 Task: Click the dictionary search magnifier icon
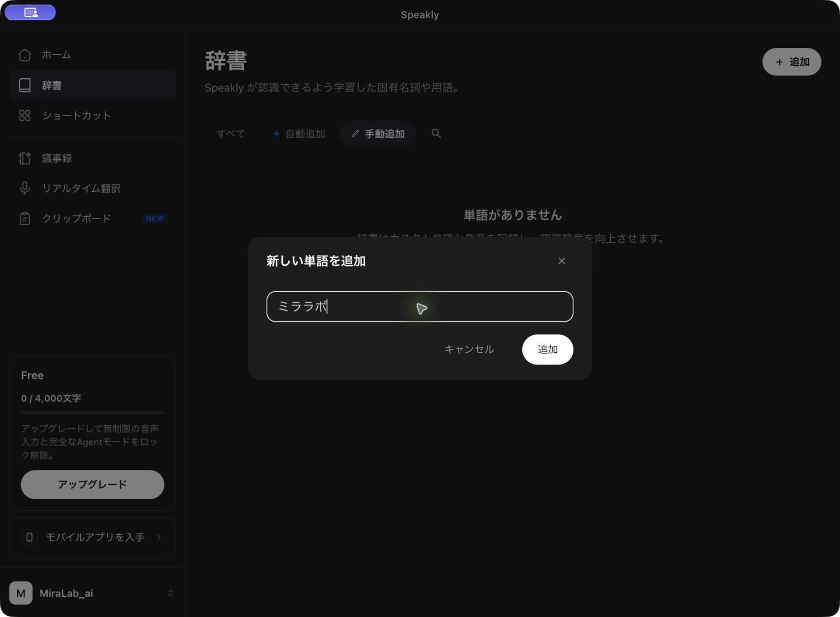tap(436, 133)
